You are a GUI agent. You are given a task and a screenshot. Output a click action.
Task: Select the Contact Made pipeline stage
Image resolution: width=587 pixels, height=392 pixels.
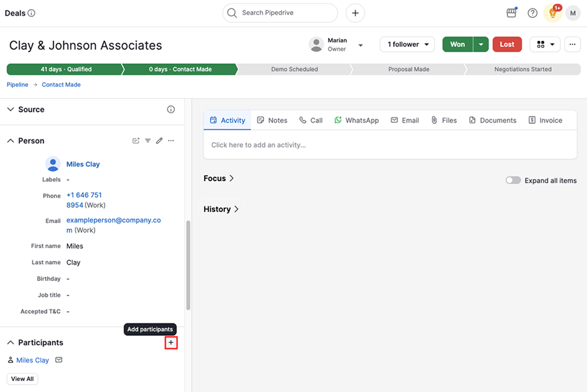click(x=180, y=69)
